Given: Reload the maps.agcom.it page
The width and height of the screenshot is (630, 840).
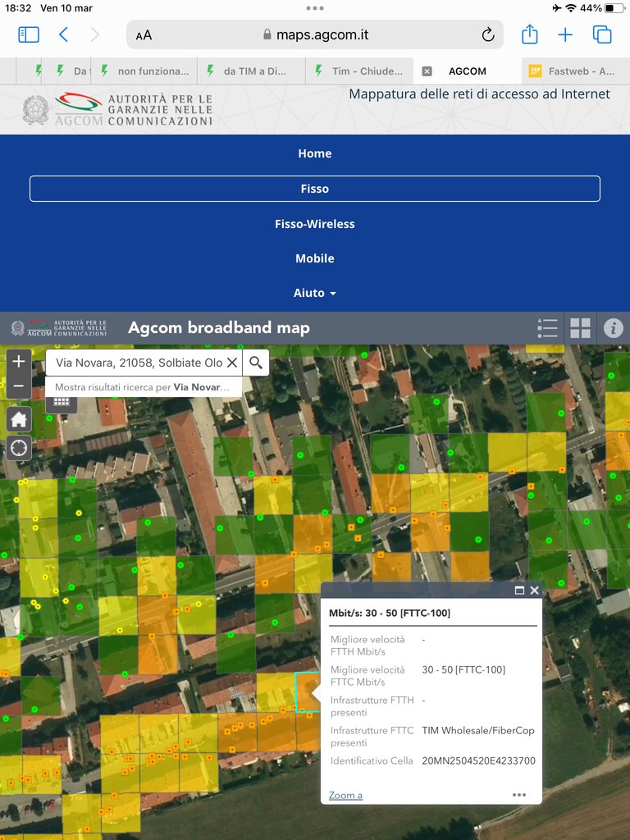Looking at the screenshot, I should click(487, 34).
